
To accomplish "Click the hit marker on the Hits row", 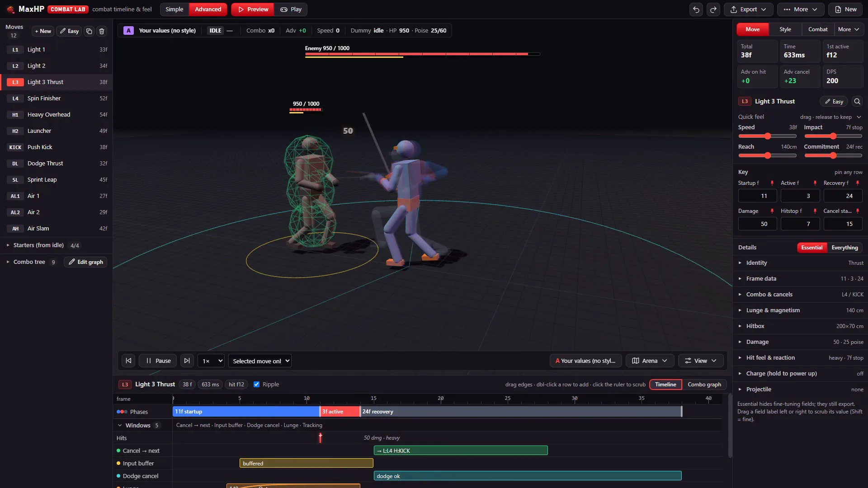I will point(320,437).
